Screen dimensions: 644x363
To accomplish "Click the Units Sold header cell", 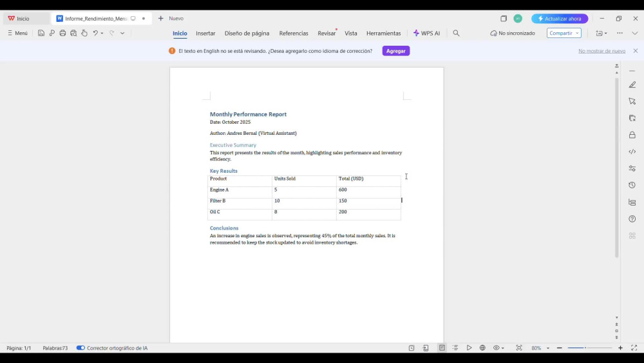I will point(304,181).
